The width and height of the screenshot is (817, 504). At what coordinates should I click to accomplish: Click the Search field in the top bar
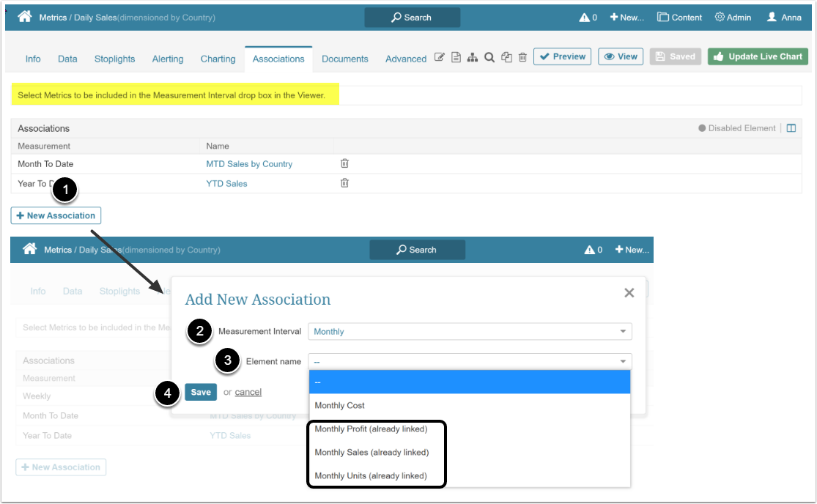point(412,16)
